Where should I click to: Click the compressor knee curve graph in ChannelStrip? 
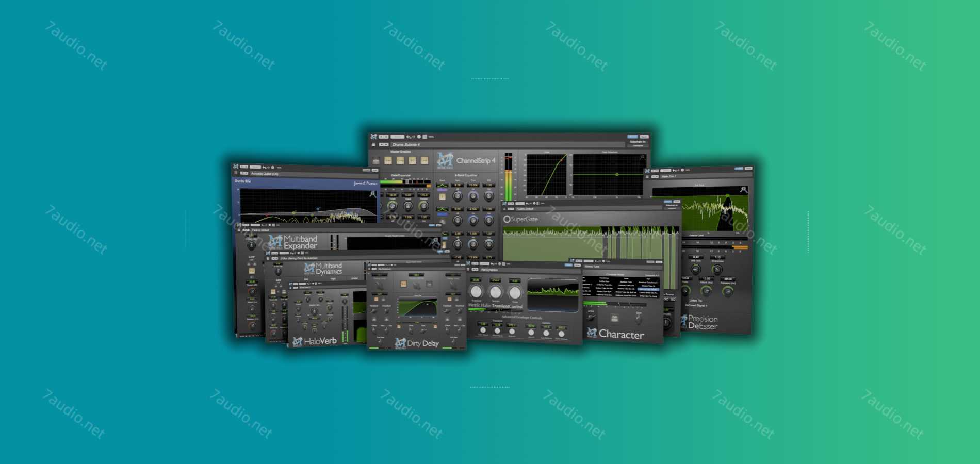tap(547, 174)
